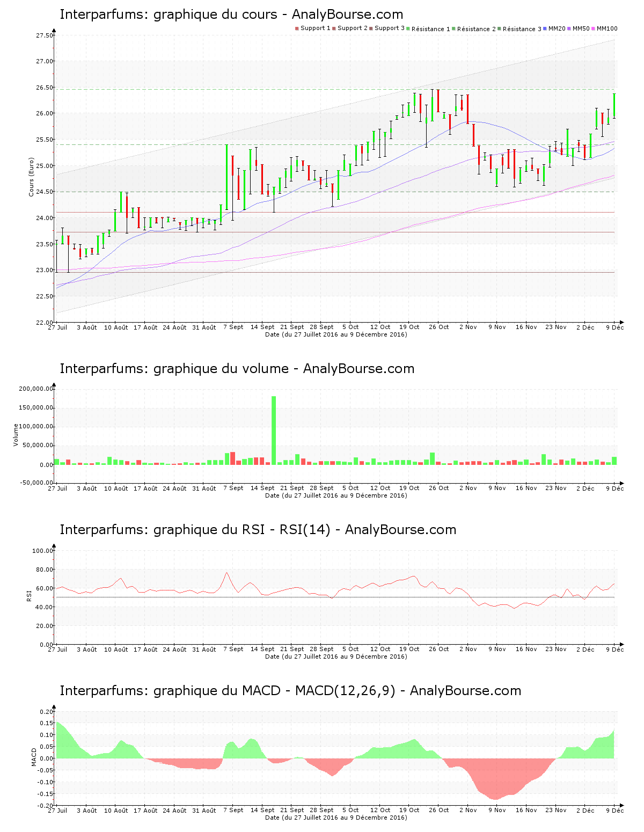Click '27 Juil' date on MACD chart axis
This screenshot has height=832, width=644.
[57, 810]
